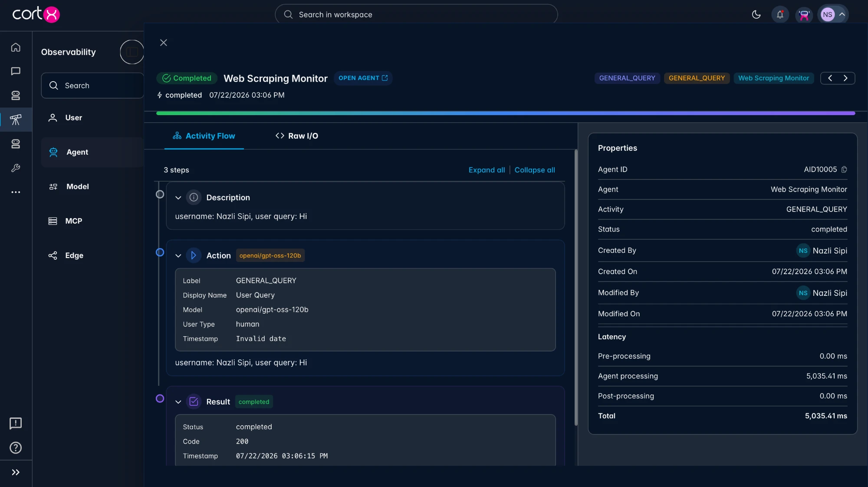The height and width of the screenshot is (487, 868).
Task: Click the Description info icon
Action: [x=194, y=197]
